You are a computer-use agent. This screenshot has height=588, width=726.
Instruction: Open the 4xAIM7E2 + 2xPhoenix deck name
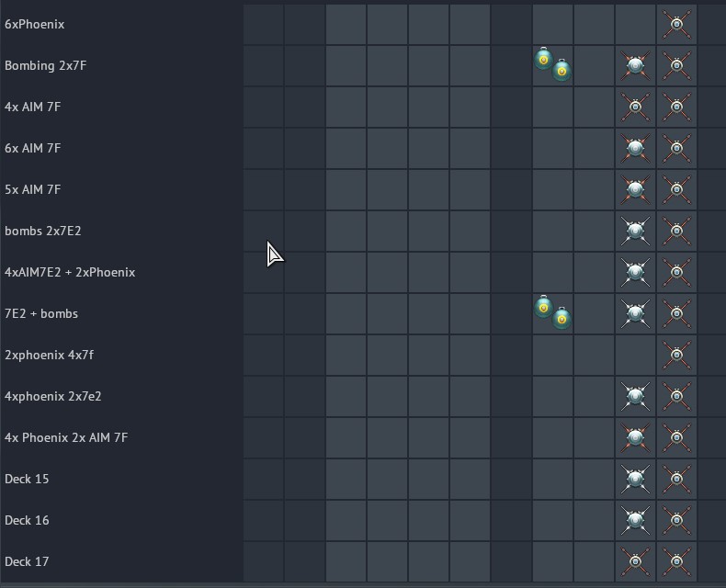point(70,272)
